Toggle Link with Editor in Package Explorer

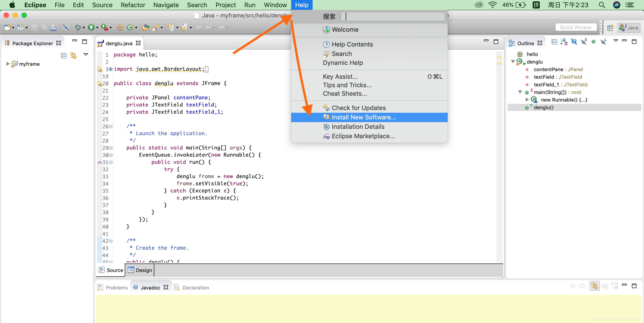(74, 55)
